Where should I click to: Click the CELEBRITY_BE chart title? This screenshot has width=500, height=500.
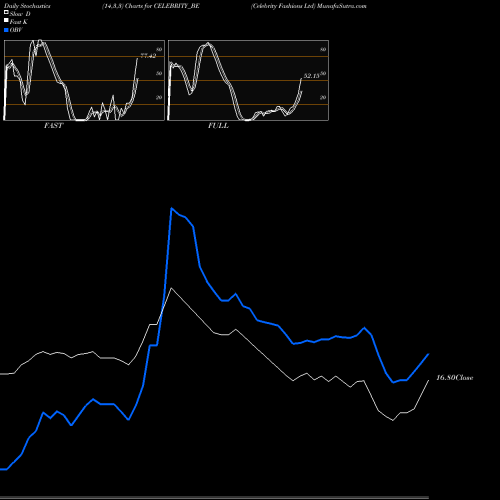coord(151,6)
